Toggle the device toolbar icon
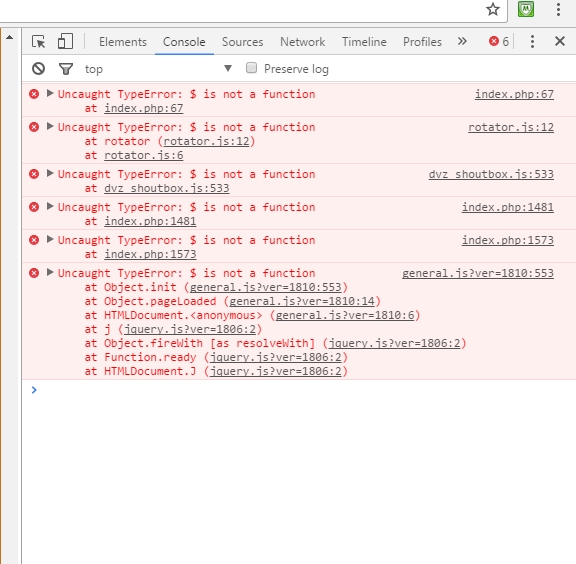The height and width of the screenshot is (564, 576). coord(65,41)
